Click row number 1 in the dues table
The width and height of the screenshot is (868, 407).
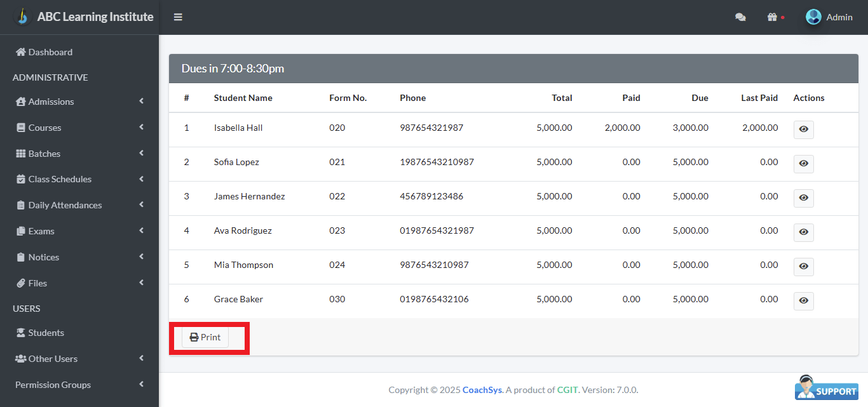(x=186, y=127)
